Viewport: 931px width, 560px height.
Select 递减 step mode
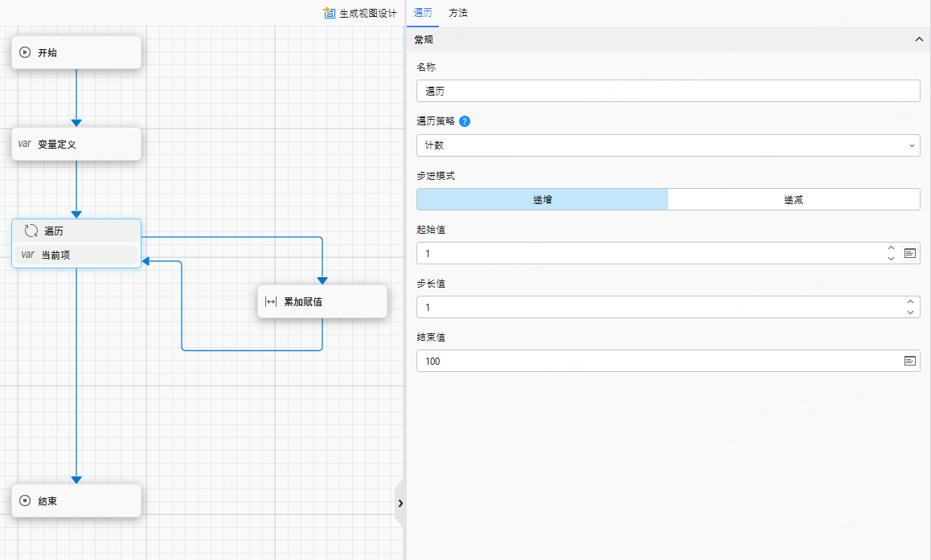(794, 199)
